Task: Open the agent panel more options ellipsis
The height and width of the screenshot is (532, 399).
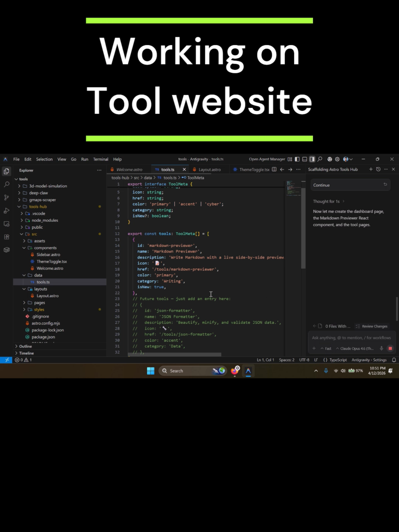Action: pyautogui.click(x=386, y=169)
